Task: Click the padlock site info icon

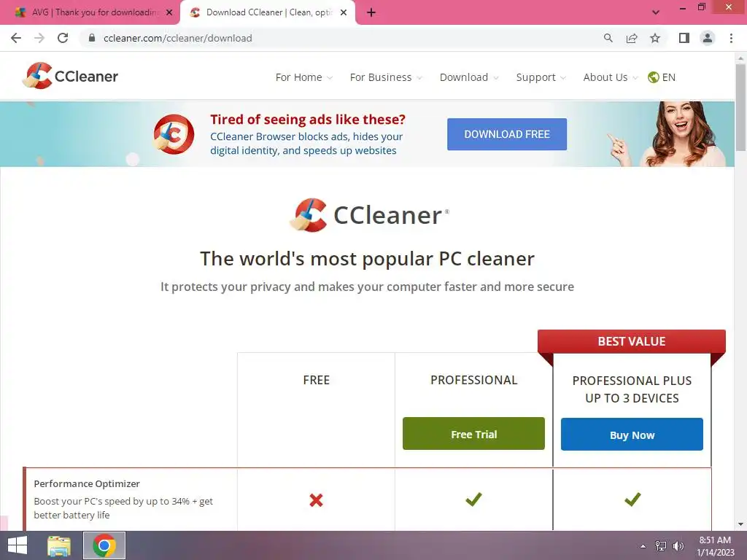Action: tap(92, 38)
